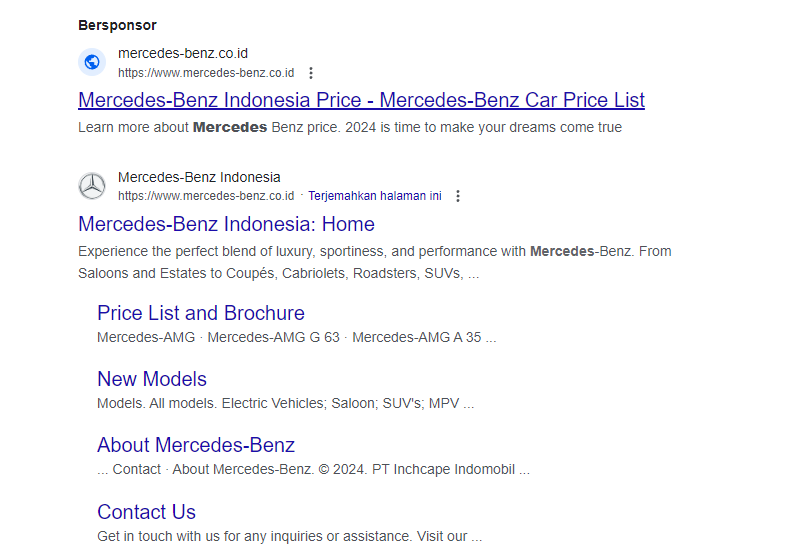Viewport: 801px width, 552px height.
Task: Click the Bersponsor label
Action: [117, 25]
